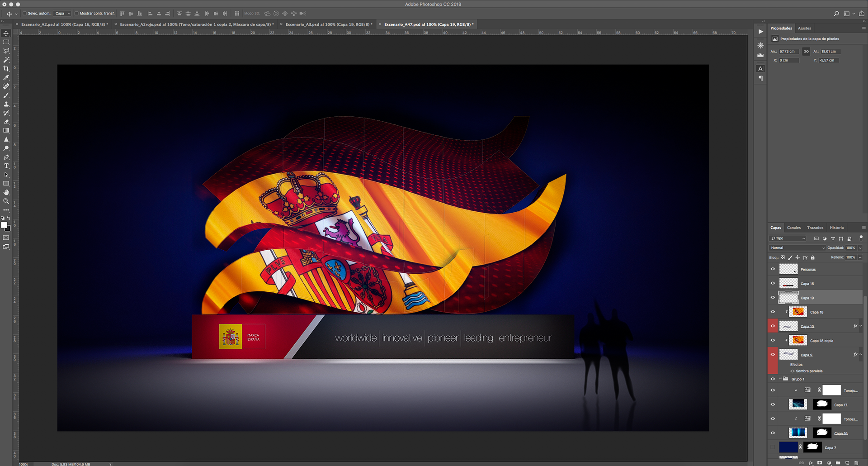Switch to the Ajustes panel tab

pyautogui.click(x=804, y=28)
